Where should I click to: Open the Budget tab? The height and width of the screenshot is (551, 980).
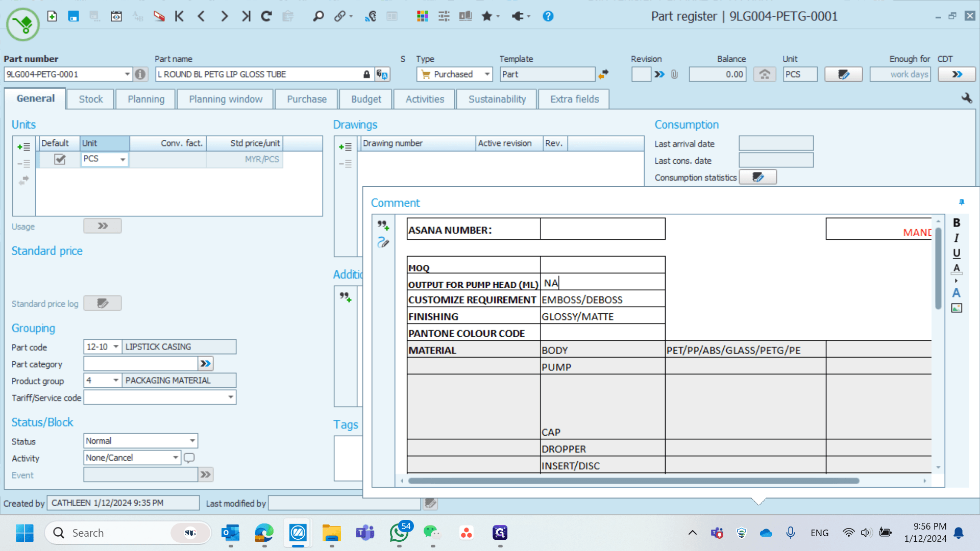(x=366, y=99)
